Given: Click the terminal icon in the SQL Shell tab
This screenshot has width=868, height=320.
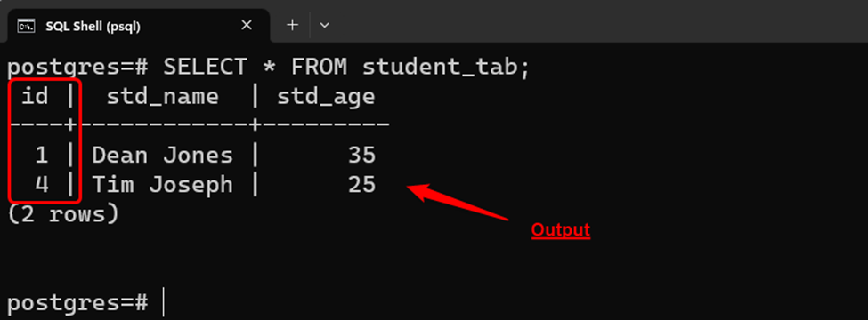Looking at the screenshot, I should tap(24, 26).
